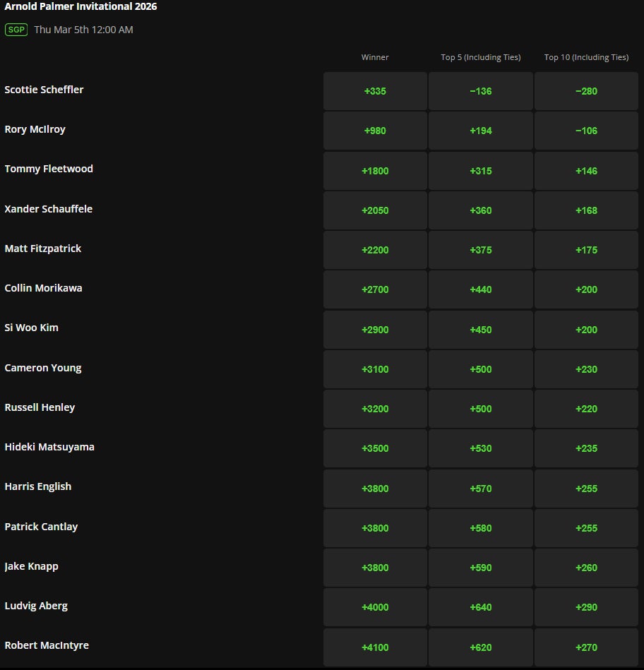Click the SGP badge icon
The width and height of the screenshot is (644, 670).
16,30
